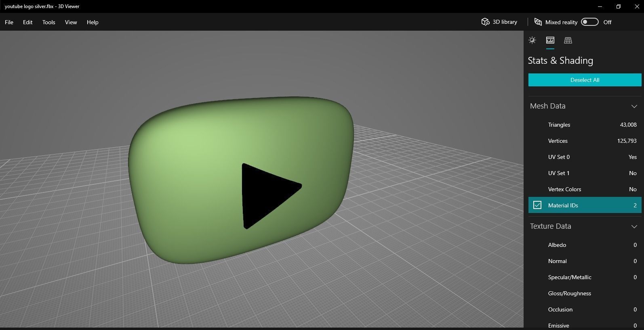Collapse the Texture Data section chevron
Viewport: 644px width, 330px height.
click(634, 226)
